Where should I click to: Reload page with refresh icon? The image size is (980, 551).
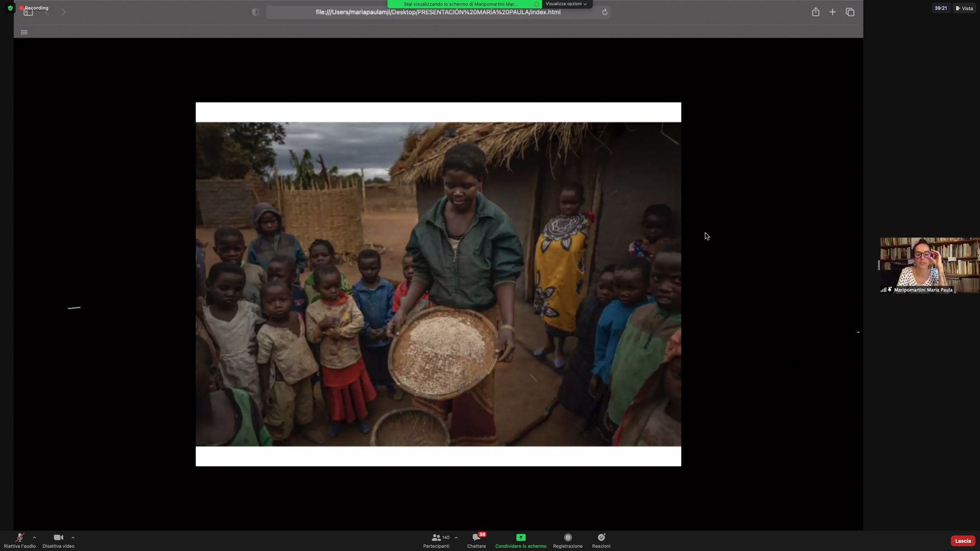click(x=605, y=12)
